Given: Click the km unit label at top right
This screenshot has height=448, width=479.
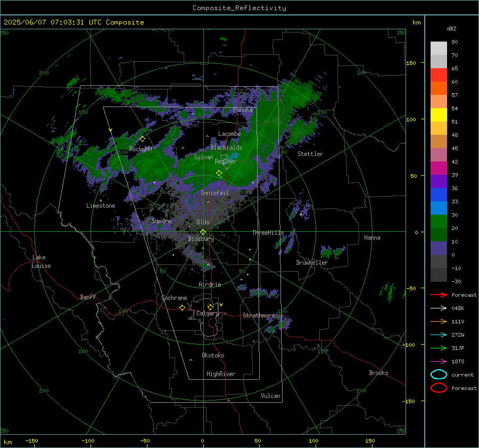Looking at the screenshot, I should pos(416,22).
